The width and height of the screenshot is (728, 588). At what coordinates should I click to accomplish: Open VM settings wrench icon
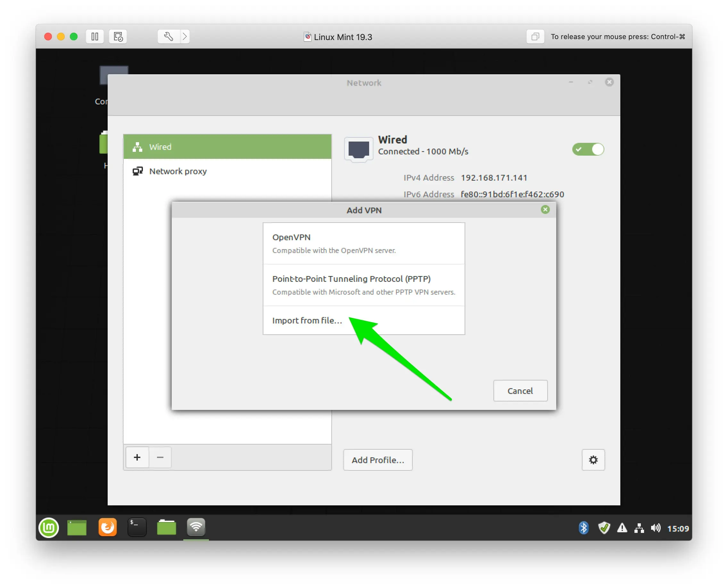[x=169, y=36]
